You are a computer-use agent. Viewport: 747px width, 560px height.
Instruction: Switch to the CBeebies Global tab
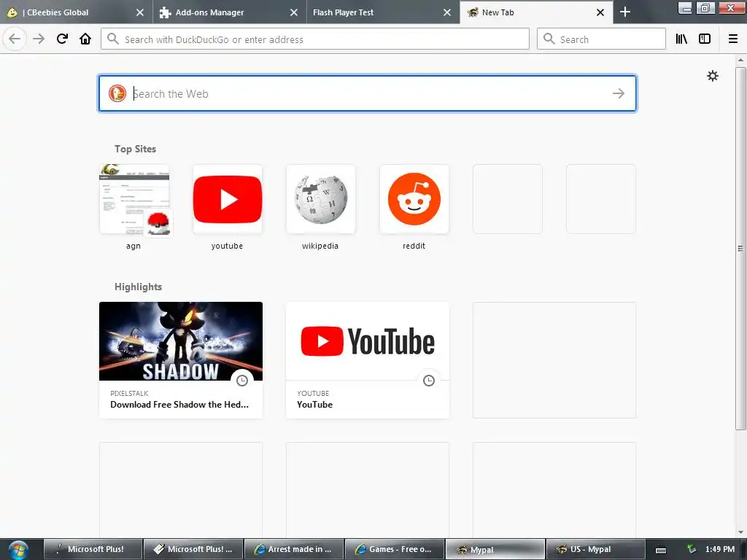[76, 12]
